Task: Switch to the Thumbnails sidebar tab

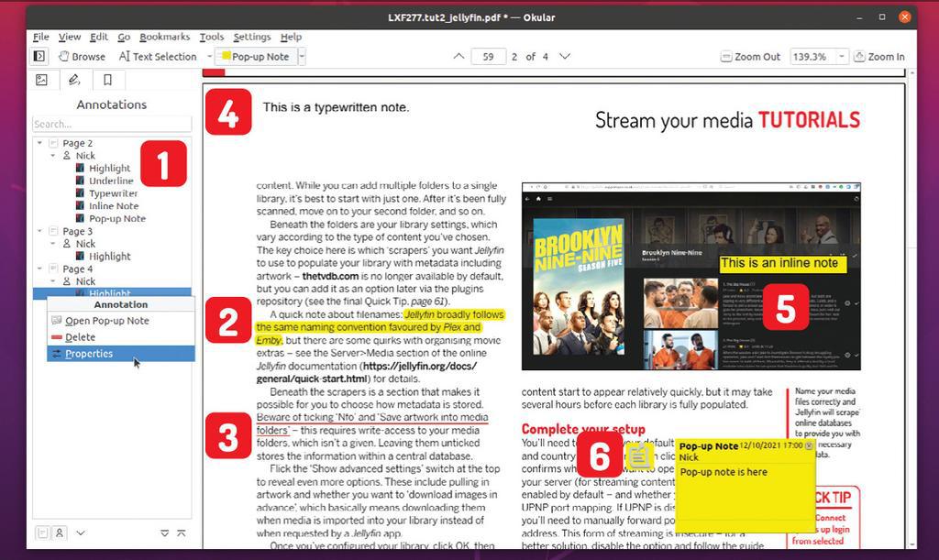Action: pyautogui.click(x=41, y=80)
